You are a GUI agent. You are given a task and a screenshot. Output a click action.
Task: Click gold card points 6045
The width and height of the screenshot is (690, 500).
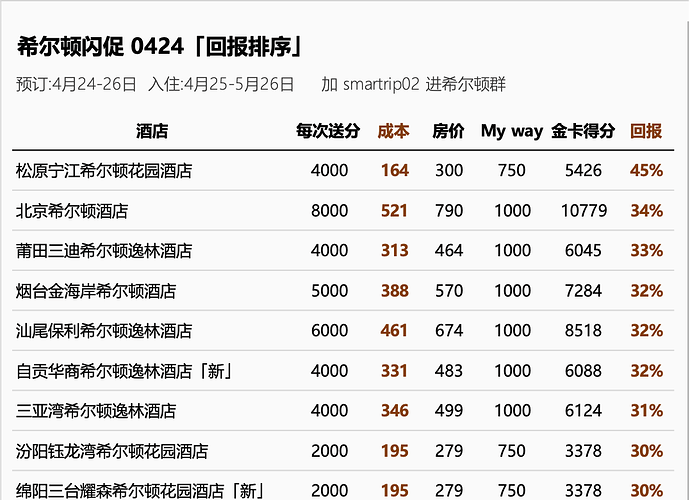click(x=583, y=251)
